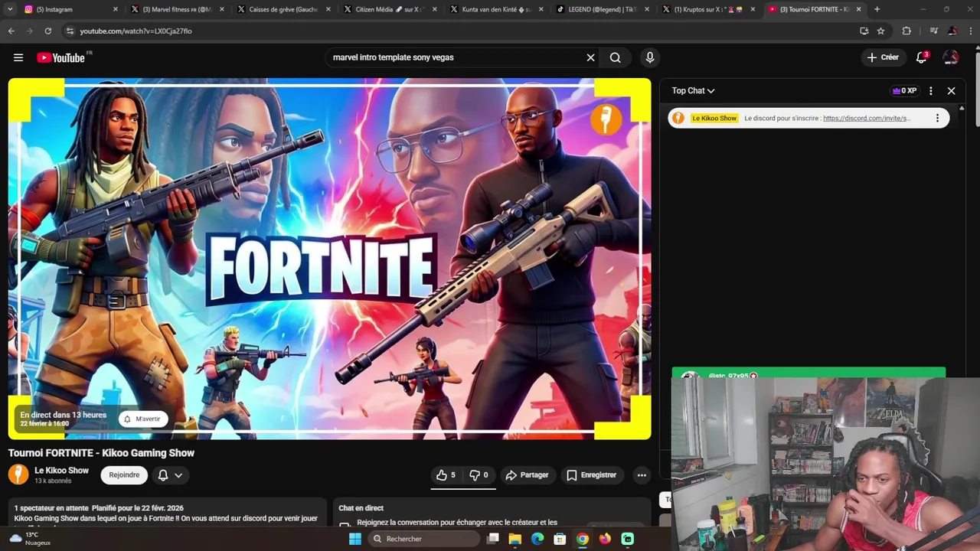980x551 pixels.
Task: Toggle the channel notification bell
Action: [x=163, y=475]
